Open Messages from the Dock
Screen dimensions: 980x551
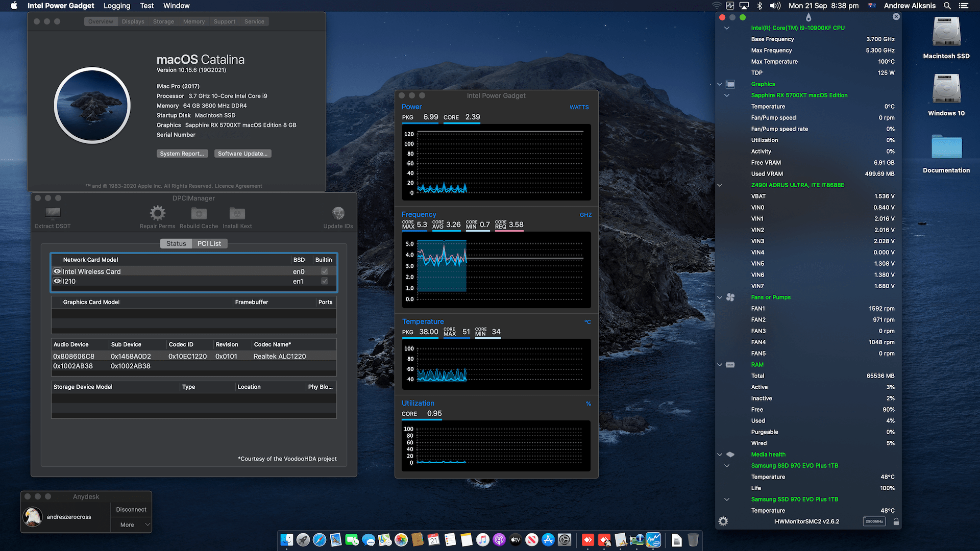pos(369,539)
